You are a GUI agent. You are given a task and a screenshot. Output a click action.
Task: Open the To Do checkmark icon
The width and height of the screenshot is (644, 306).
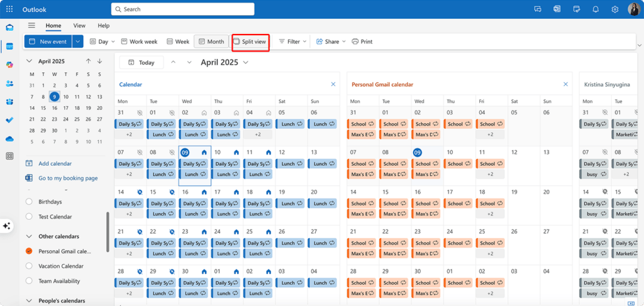(9, 120)
